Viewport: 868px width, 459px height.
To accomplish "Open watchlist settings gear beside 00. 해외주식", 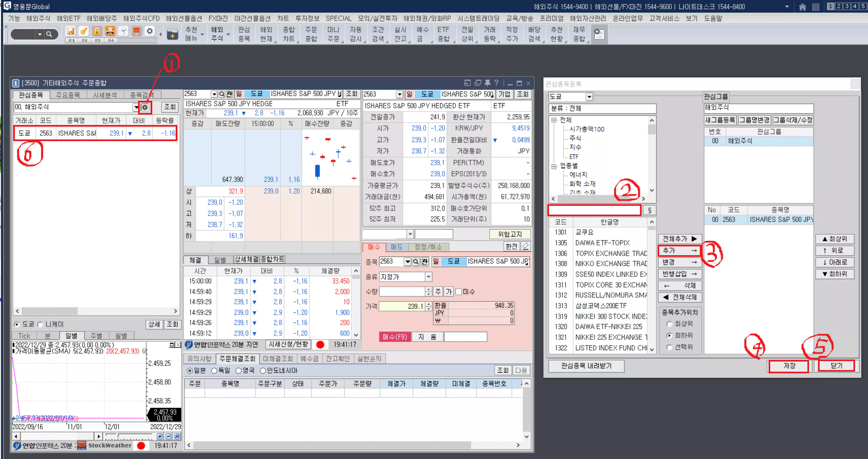I will click(145, 107).
